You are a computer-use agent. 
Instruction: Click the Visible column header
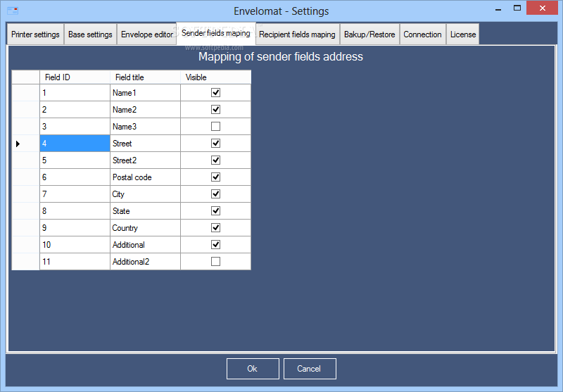pyautogui.click(x=215, y=77)
